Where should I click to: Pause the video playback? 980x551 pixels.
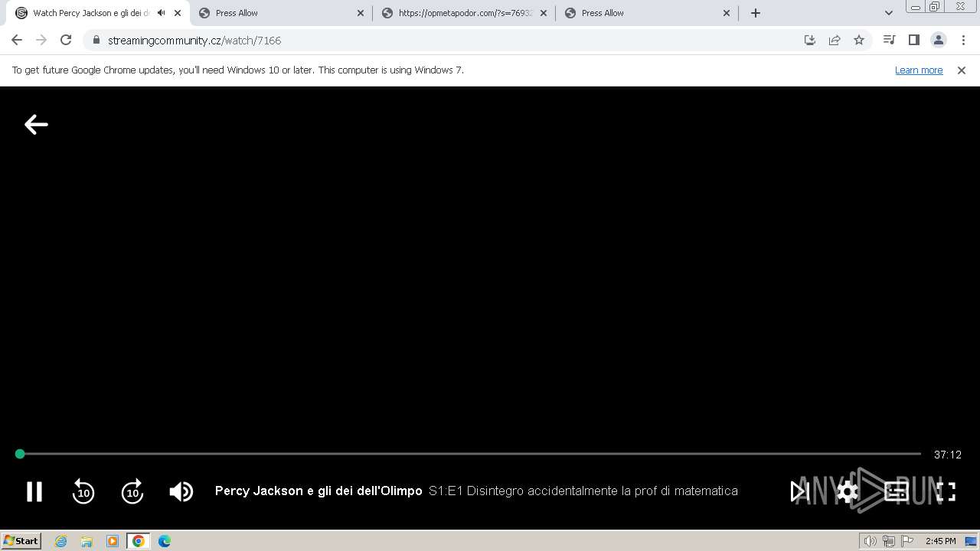click(34, 491)
